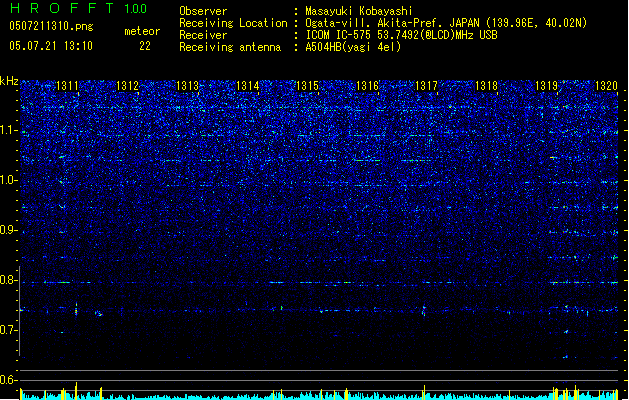Image resolution: width=629 pixels, height=400 pixels.
Task: Click the 1312 time marker
Action: (x=127, y=86)
